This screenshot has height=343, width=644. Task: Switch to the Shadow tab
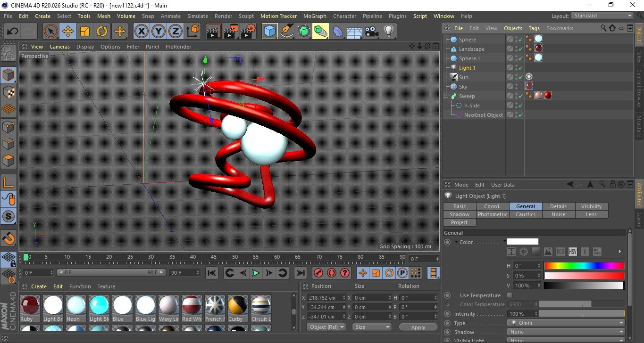(459, 214)
